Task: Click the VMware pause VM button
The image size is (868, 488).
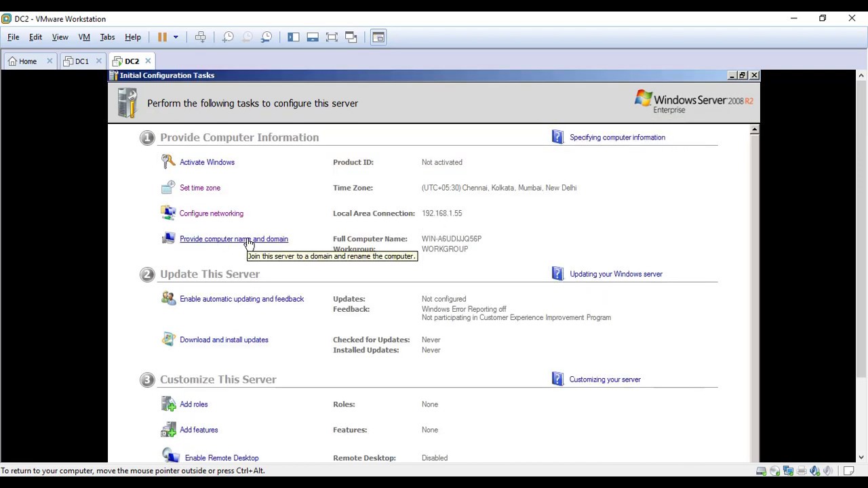Action: pos(162,37)
